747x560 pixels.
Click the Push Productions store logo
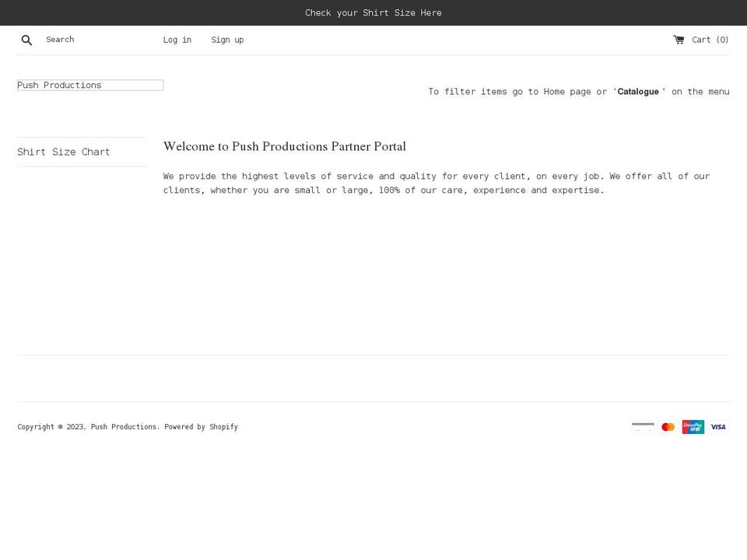(90, 86)
